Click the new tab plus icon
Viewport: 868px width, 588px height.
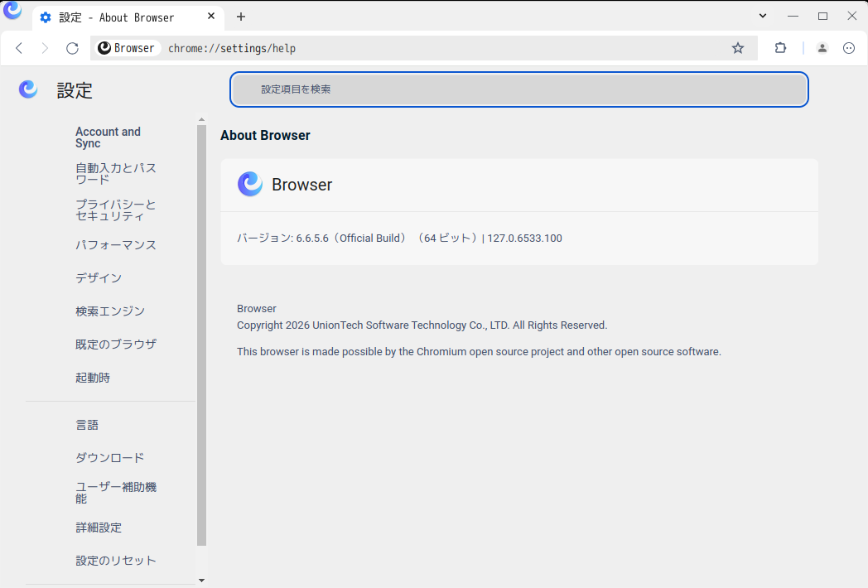pyautogui.click(x=241, y=17)
